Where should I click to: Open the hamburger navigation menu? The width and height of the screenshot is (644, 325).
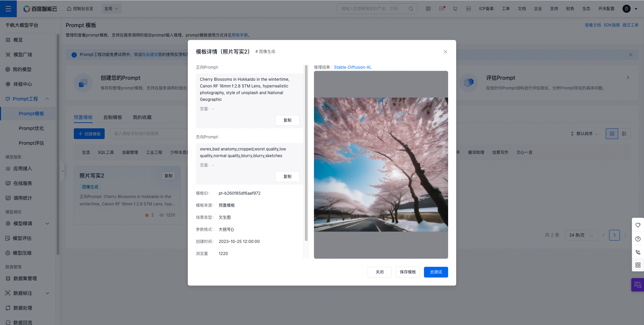8,9
